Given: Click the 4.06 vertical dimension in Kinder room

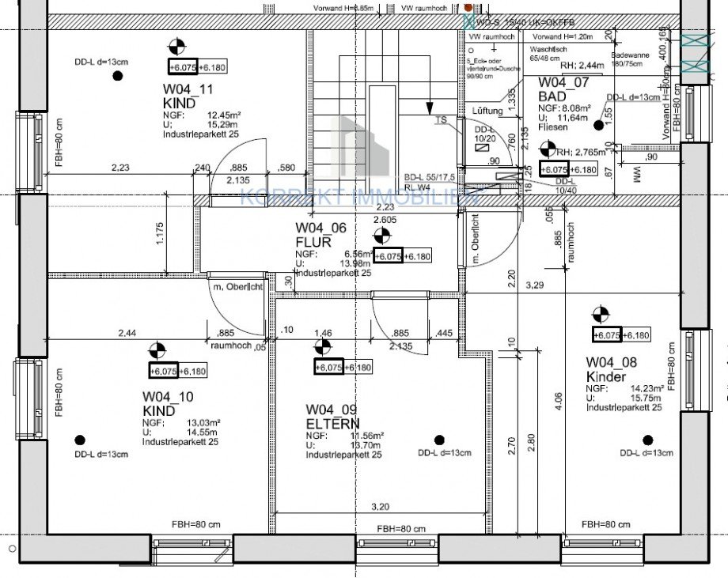Looking at the screenshot, I should (559, 401).
